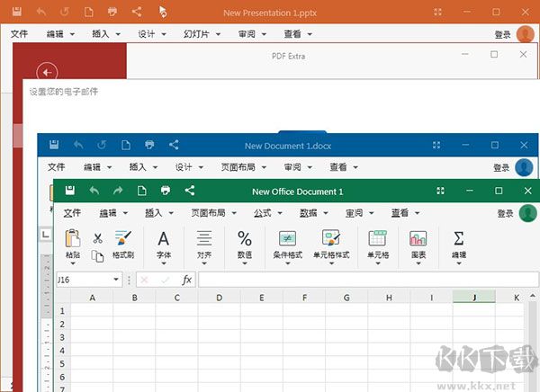Cut selection with the scissors icon
The width and height of the screenshot is (540, 392).
pyautogui.click(x=98, y=238)
